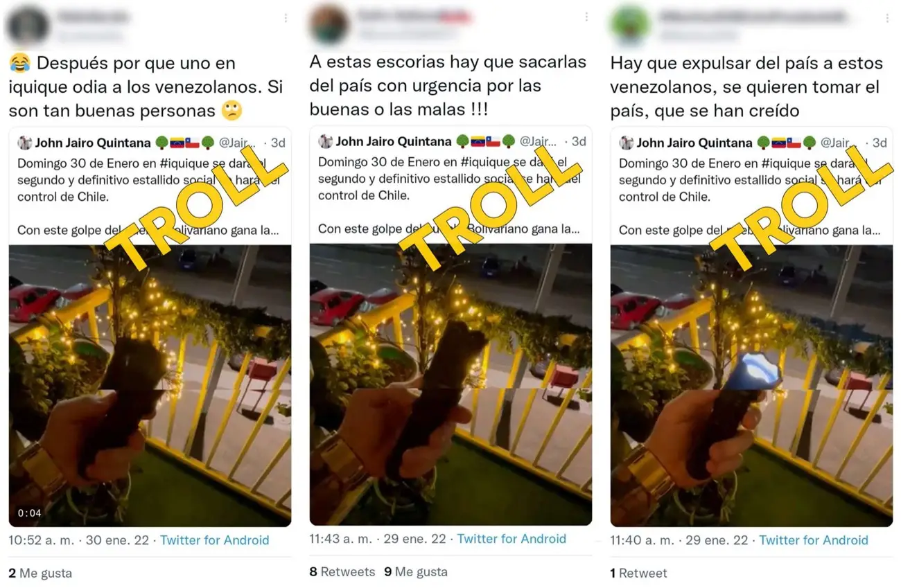This screenshot has width=901, height=588.
Task: Open the middle tweet's video thumbnail
Action: (450, 384)
